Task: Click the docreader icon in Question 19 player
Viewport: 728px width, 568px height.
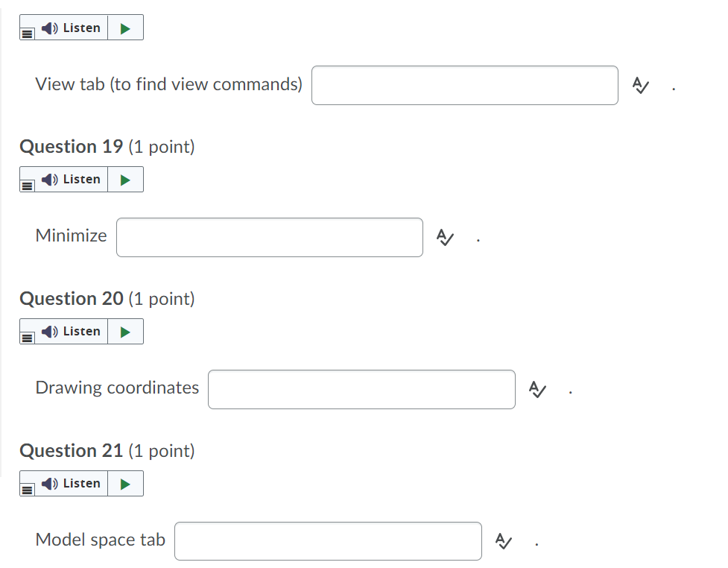Action: click(x=28, y=183)
